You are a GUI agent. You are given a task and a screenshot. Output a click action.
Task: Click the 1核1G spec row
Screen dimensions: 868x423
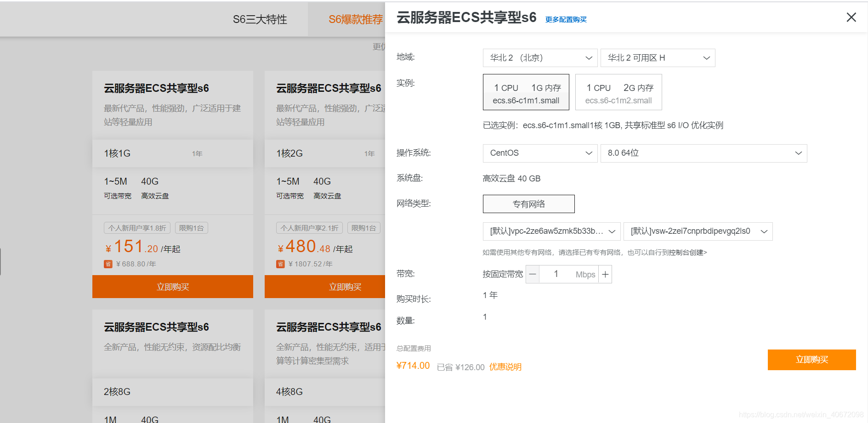(x=173, y=153)
